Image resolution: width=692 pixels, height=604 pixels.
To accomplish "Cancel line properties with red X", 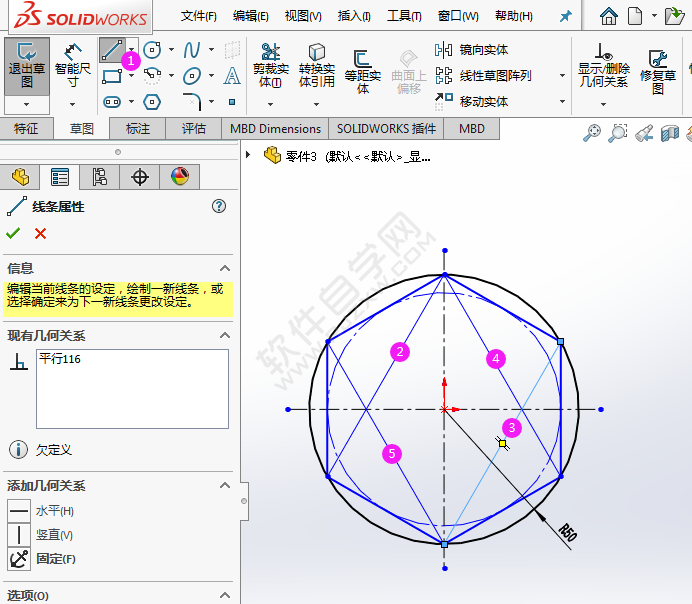I will click(x=40, y=233).
